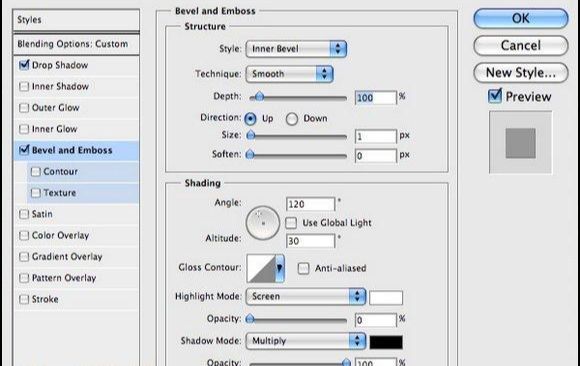Open the Shadow Mode dropdown showing Multiply
The image size is (580, 366).
(x=306, y=341)
